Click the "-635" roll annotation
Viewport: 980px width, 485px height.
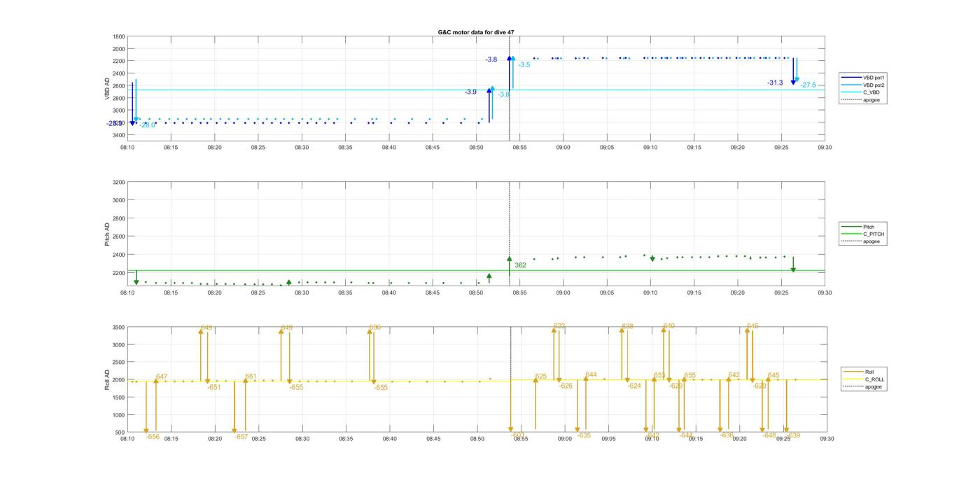(x=584, y=435)
